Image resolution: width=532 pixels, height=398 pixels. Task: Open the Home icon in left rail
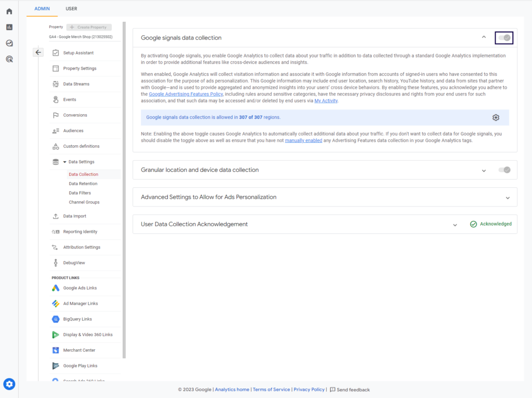point(9,11)
